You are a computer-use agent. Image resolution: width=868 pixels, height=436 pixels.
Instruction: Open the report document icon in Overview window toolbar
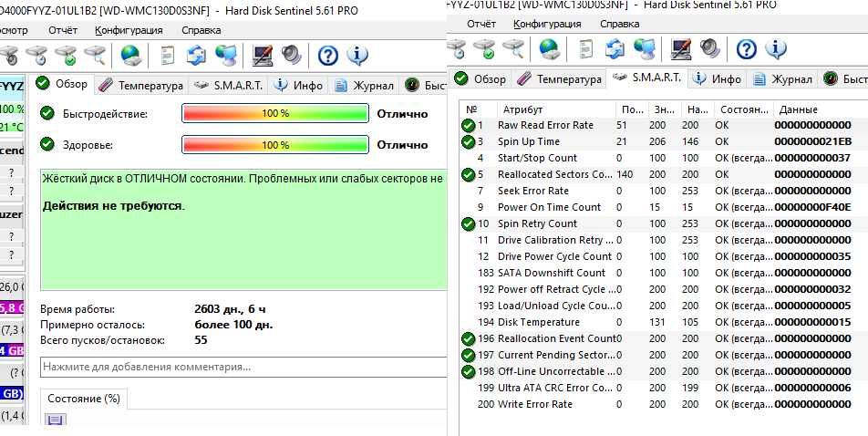pyautogui.click(x=167, y=55)
